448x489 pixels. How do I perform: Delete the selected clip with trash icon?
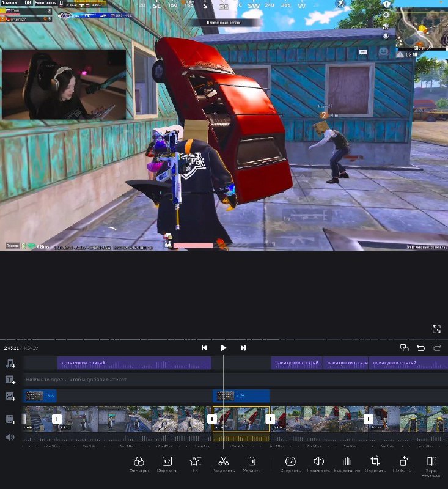click(x=251, y=462)
